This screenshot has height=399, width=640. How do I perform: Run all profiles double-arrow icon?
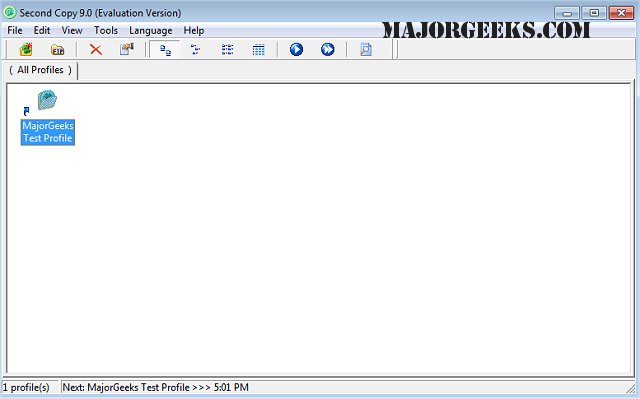[327, 50]
